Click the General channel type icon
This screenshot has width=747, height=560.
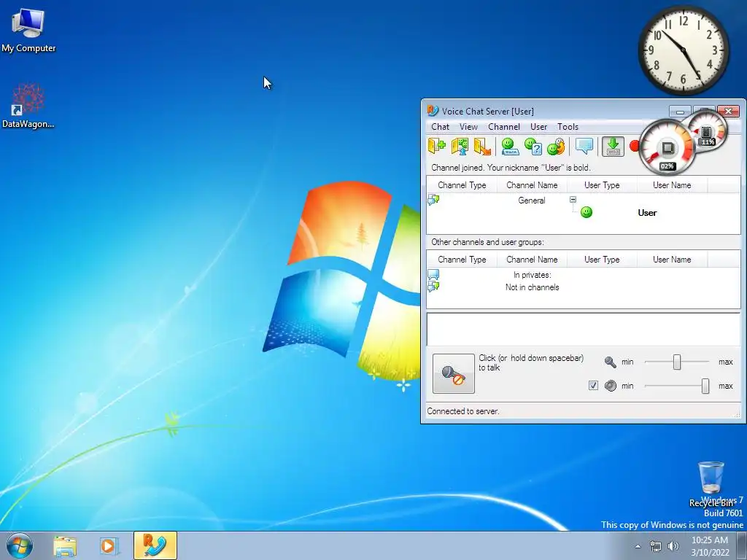coord(433,200)
